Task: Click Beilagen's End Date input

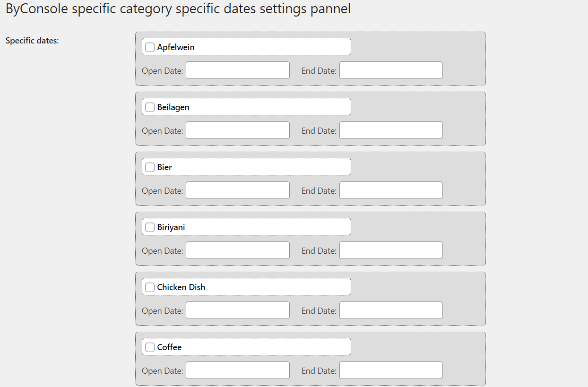Action: [x=391, y=130]
